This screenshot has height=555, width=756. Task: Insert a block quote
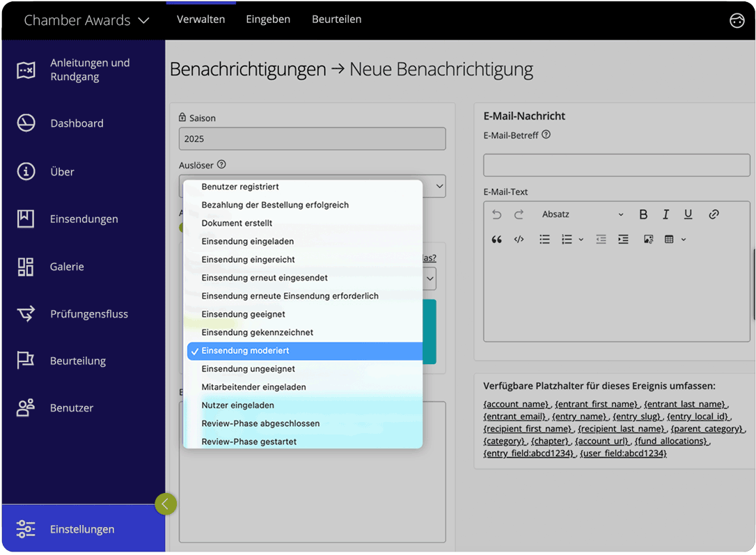click(496, 239)
